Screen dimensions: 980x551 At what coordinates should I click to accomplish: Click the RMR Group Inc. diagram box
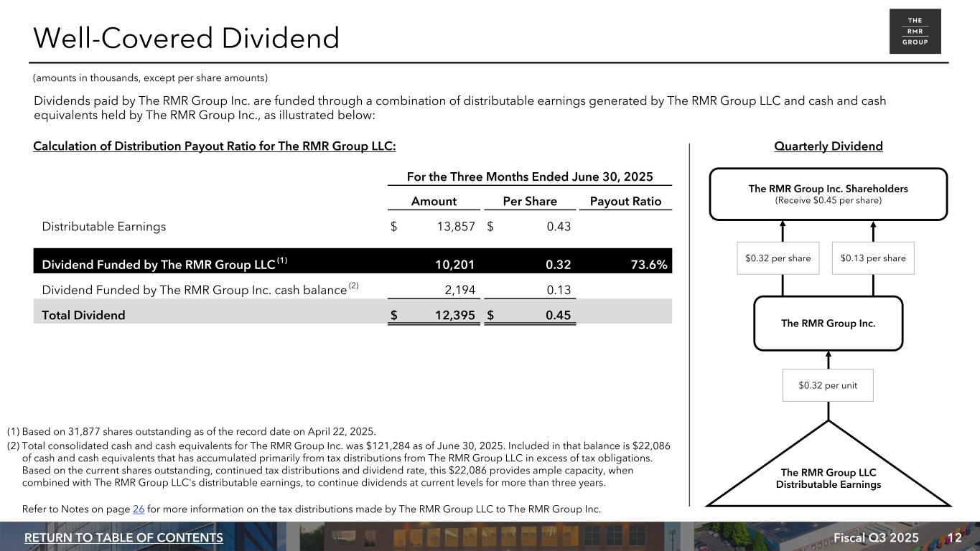828,324
